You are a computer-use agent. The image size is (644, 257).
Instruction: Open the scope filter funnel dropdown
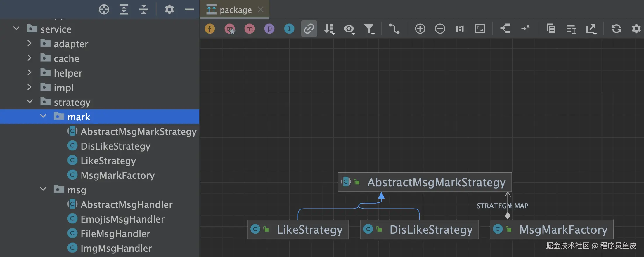[x=369, y=29]
